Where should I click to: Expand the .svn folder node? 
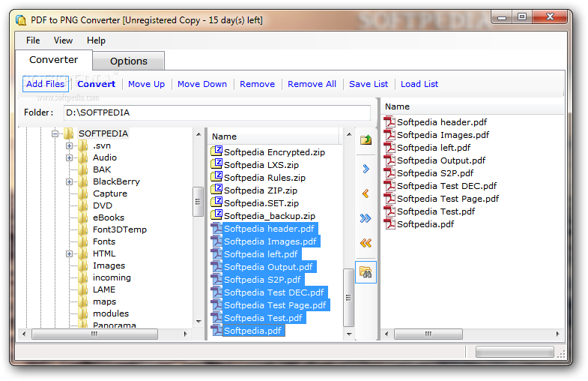[69, 145]
